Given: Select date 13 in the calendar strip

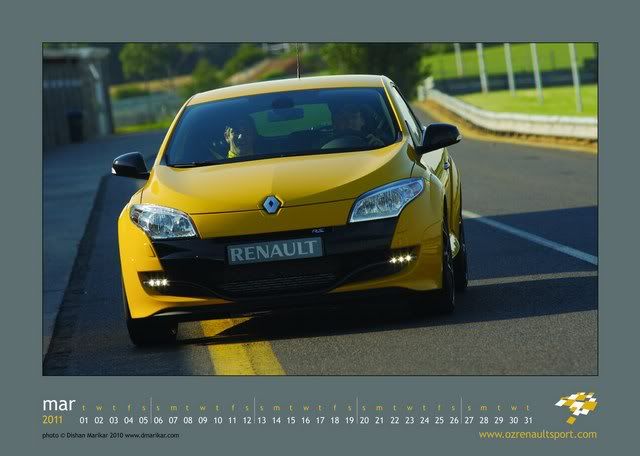Looking at the screenshot, I should point(262,421).
